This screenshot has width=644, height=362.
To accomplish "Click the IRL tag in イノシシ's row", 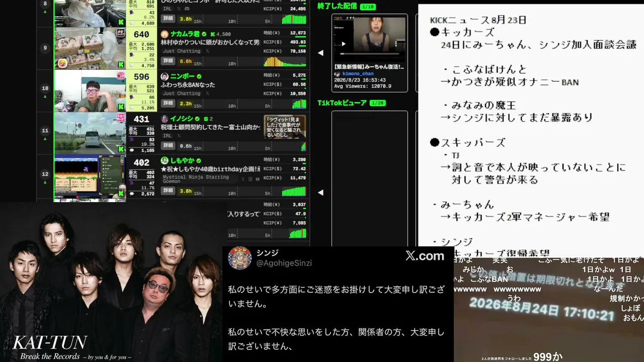I will click(168, 136).
